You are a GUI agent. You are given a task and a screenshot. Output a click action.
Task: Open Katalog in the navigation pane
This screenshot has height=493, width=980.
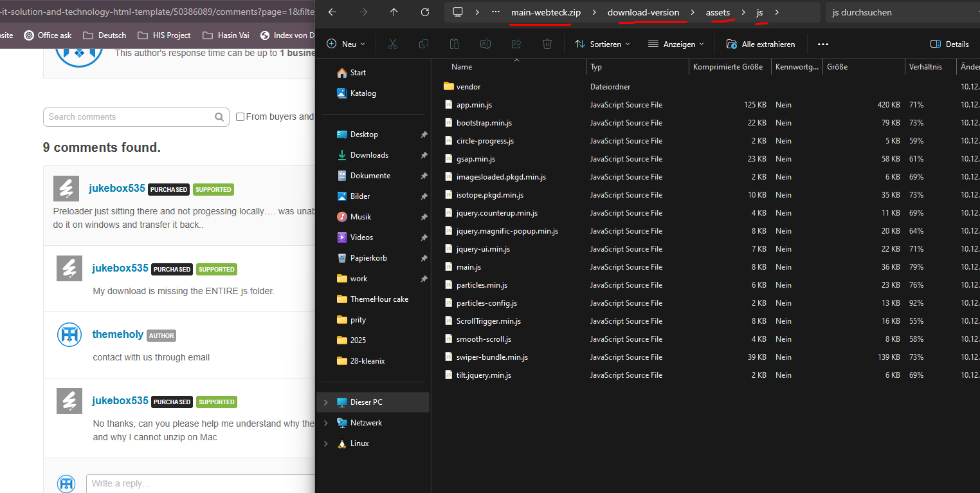(356, 93)
